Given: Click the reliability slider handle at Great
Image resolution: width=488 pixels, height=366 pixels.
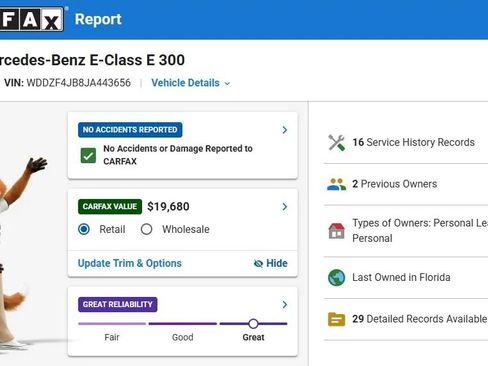Looking at the screenshot, I should coord(253,323).
